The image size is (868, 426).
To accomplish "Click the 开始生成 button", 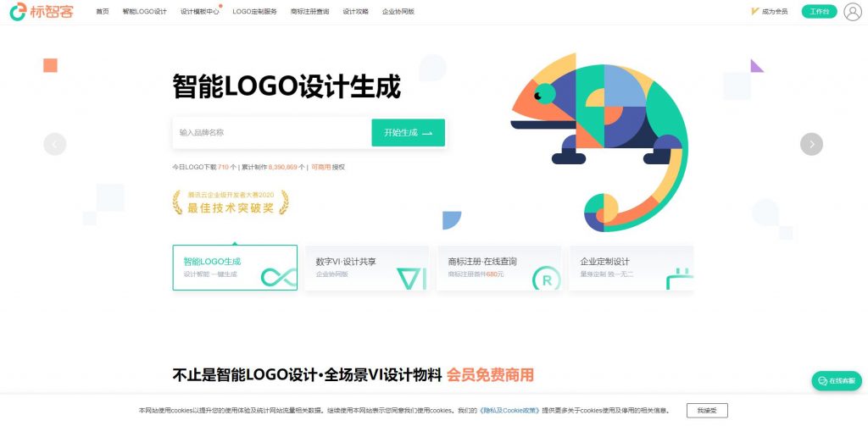I will pyautogui.click(x=408, y=133).
